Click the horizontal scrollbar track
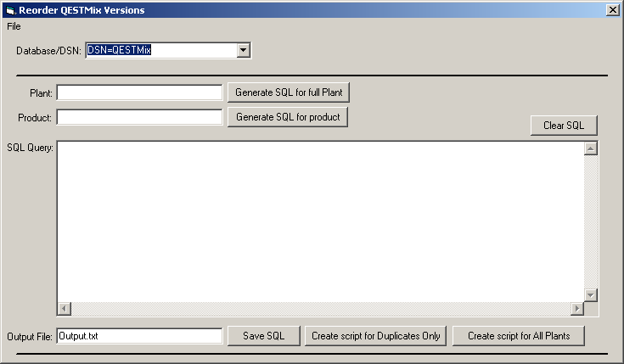Image resolution: width=624 pixels, height=364 pixels. [320, 309]
